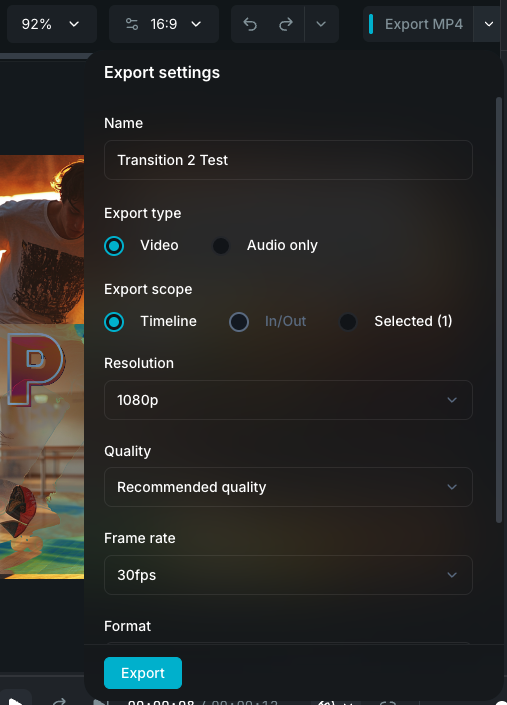Screen dimensions: 507x705
Task: Open the 92% zoom level dropdown
Action: [51, 24]
